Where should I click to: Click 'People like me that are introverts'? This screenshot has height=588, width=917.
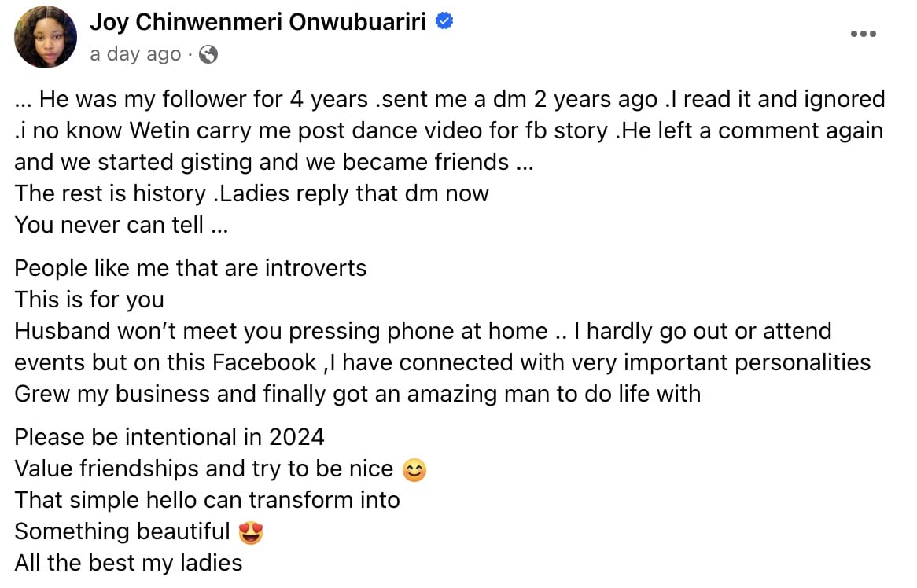pos(190,268)
